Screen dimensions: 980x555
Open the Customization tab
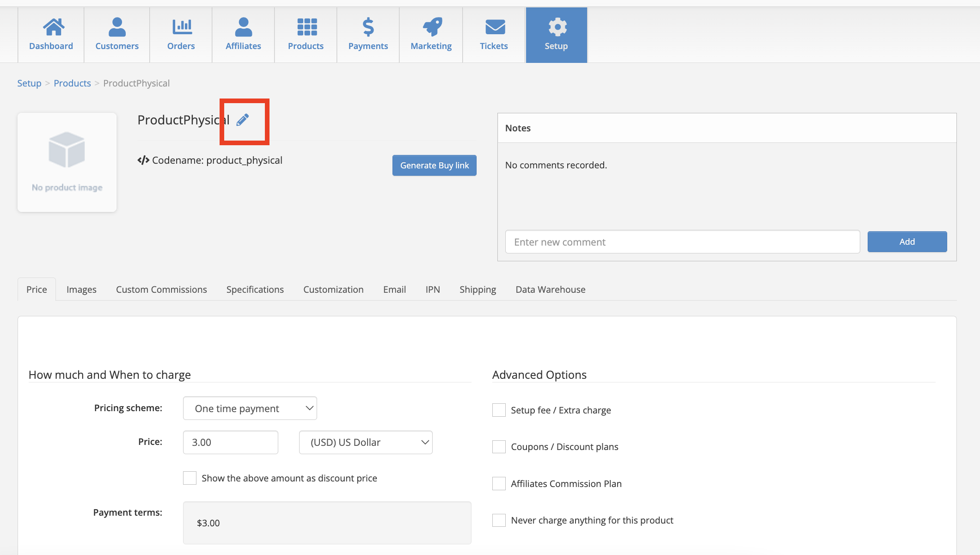pos(333,289)
